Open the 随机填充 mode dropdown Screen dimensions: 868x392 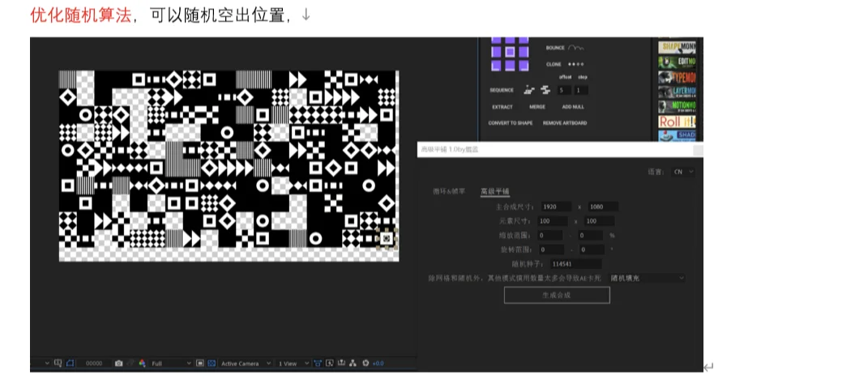(x=647, y=278)
